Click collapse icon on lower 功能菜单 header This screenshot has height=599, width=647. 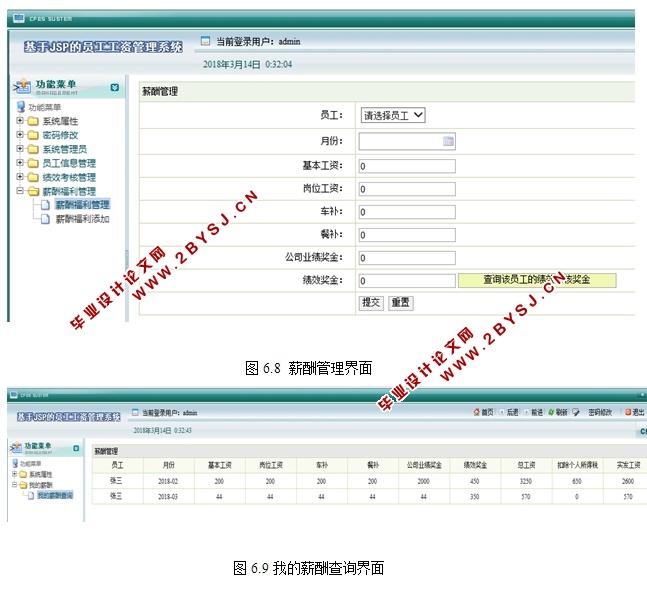click(x=76, y=448)
